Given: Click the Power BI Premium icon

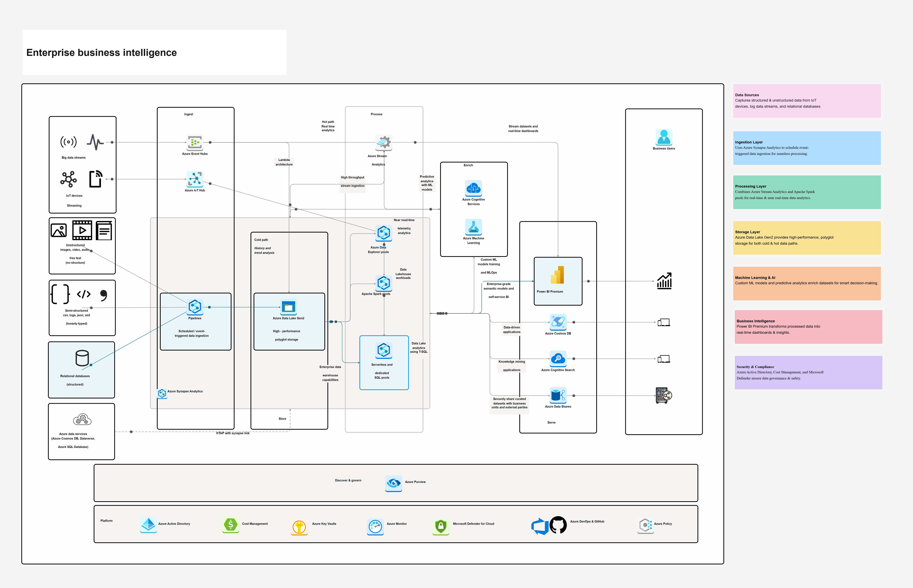Looking at the screenshot, I should click(x=558, y=275).
